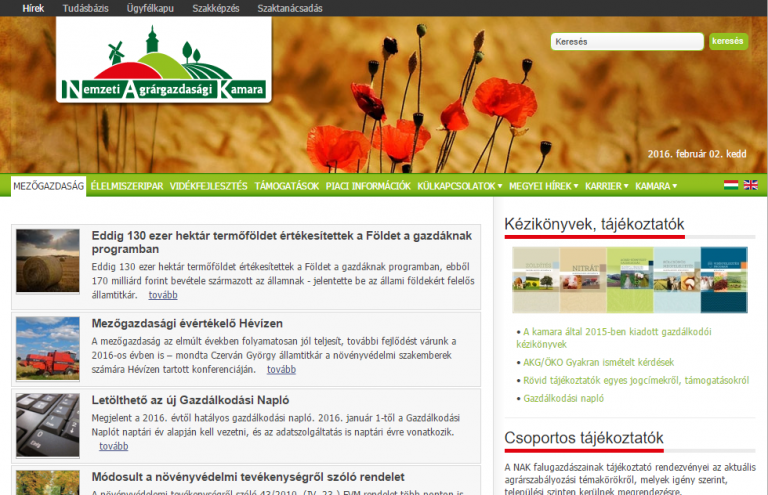Open Rövid tájékoztatók egyes jogcímekről link
Viewport: 768px width, 495px height.
(x=636, y=380)
